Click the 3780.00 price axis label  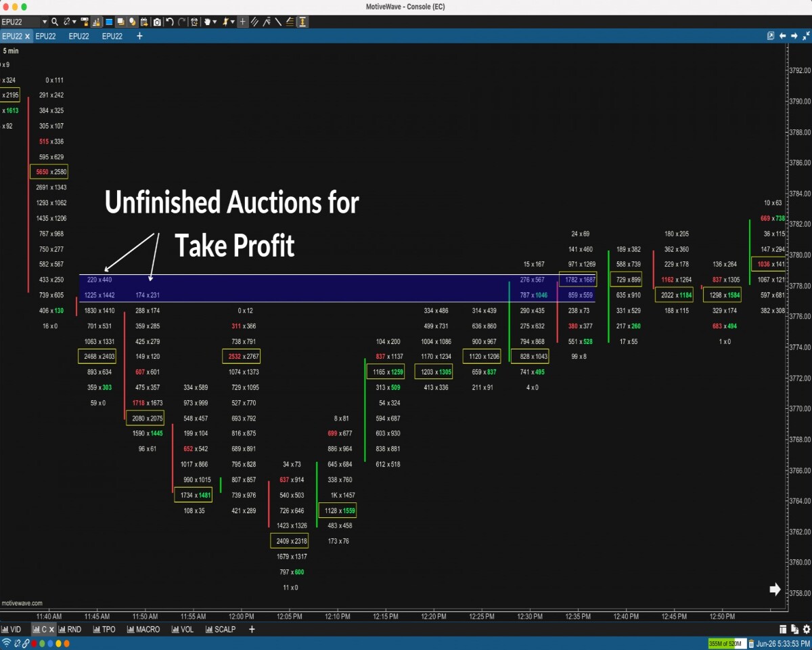click(x=801, y=255)
